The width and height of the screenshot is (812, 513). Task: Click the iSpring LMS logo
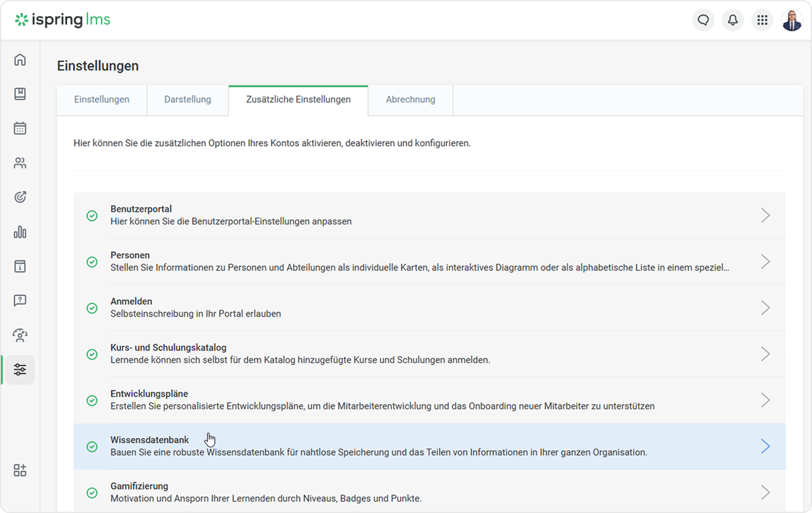pos(63,20)
